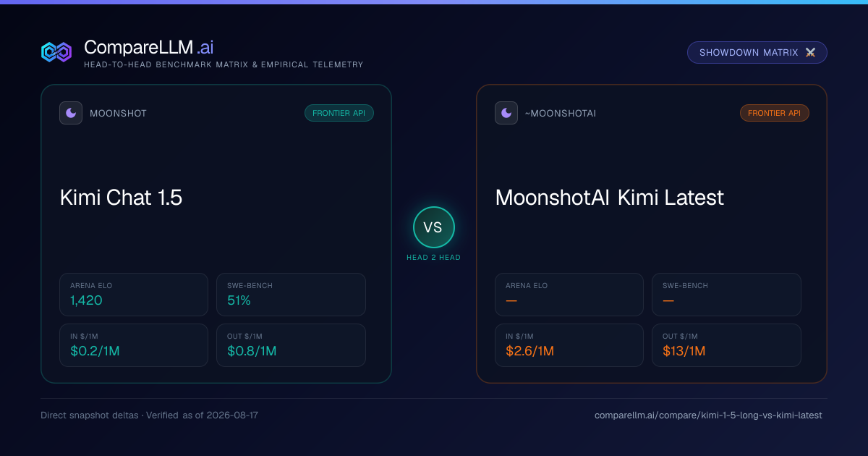This screenshot has width=868, height=456.
Task: Select the $0.8/1M output price tile
Action: pyautogui.click(x=291, y=345)
